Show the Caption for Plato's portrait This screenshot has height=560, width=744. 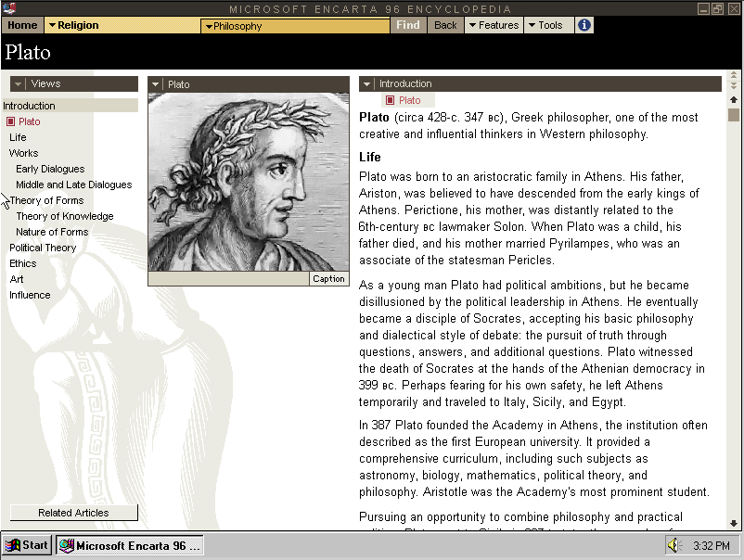(328, 279)
